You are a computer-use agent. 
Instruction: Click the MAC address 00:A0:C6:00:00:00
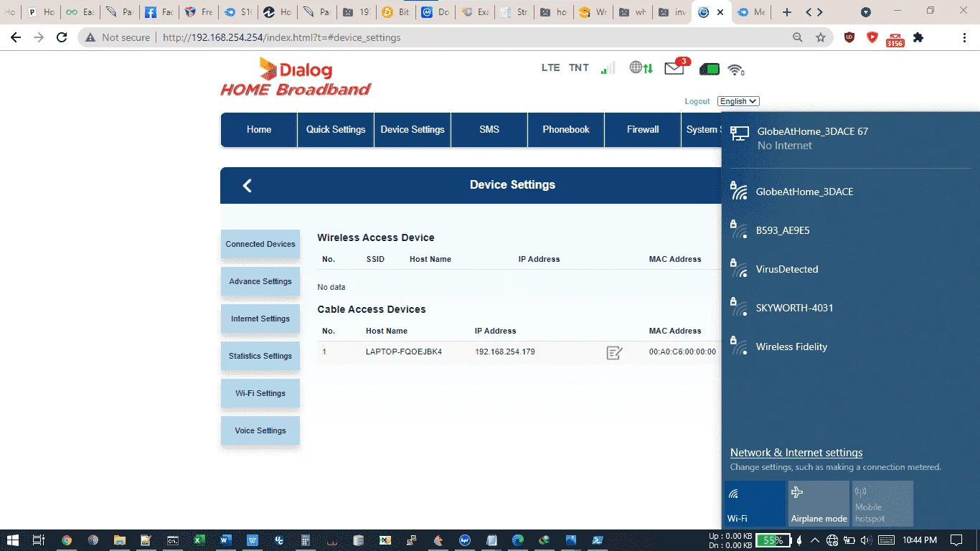[x=682, y=352]
